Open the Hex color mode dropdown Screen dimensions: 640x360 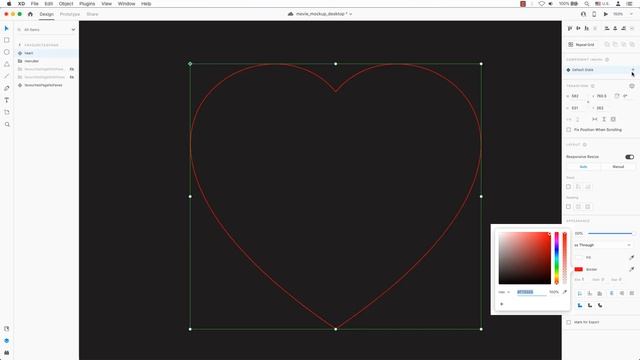point(504,292)
